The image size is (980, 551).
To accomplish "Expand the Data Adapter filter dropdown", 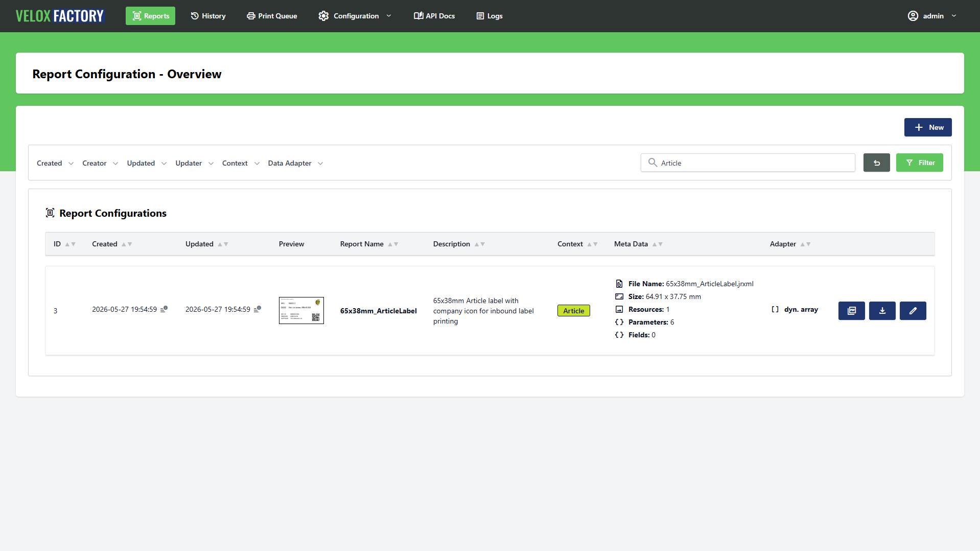I will pos(295,163).
